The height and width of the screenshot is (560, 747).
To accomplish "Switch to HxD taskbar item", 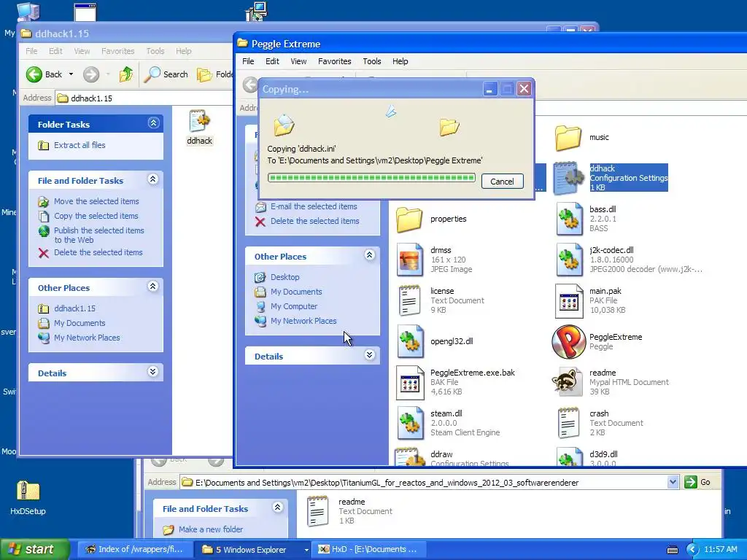I will [x=368, y=549].
